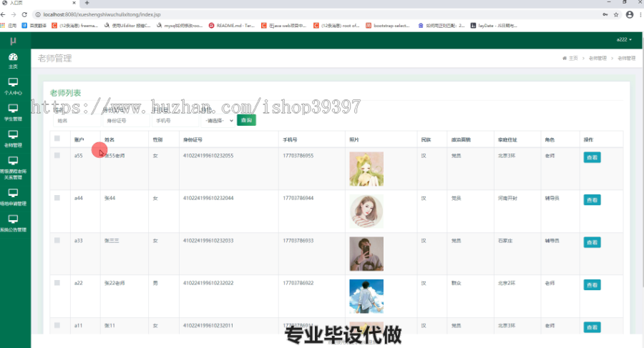Viewport: 644px width, 348px height.
Task: Check the row checkbox for a44
Action: (x=57, y=198)
